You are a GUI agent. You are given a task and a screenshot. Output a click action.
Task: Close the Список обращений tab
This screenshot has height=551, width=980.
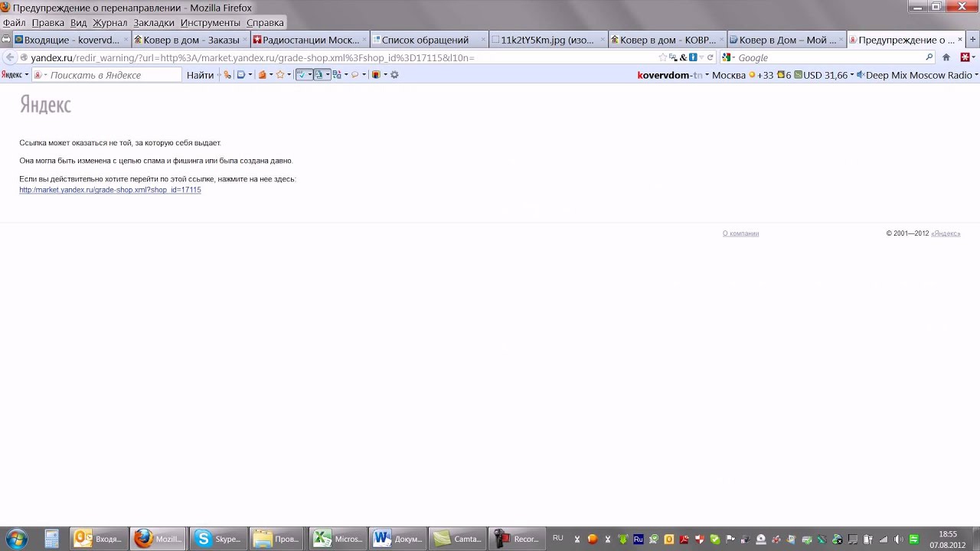tap(483, 40)
